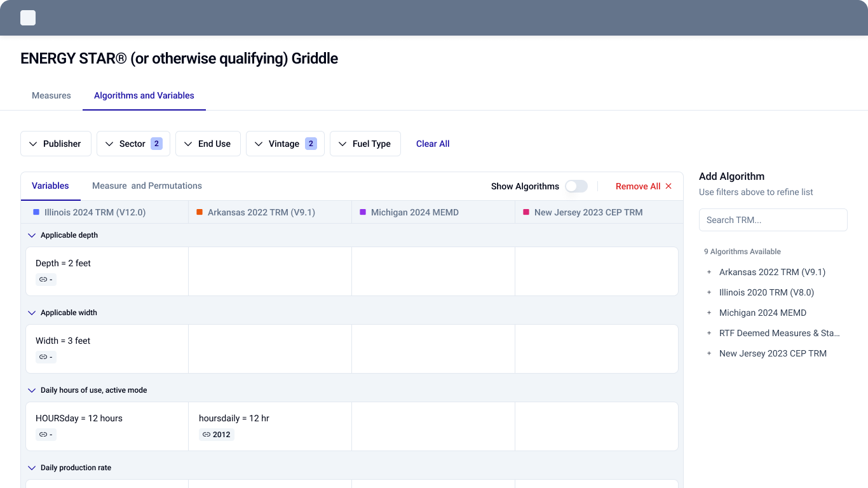Click the Illinois 2024 TRM blue color square
868x488 pixels.
(x=36, y=212)
